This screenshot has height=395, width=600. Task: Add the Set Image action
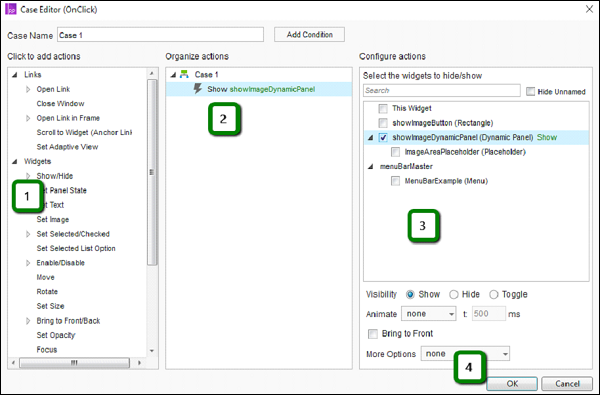click(53, 219)
